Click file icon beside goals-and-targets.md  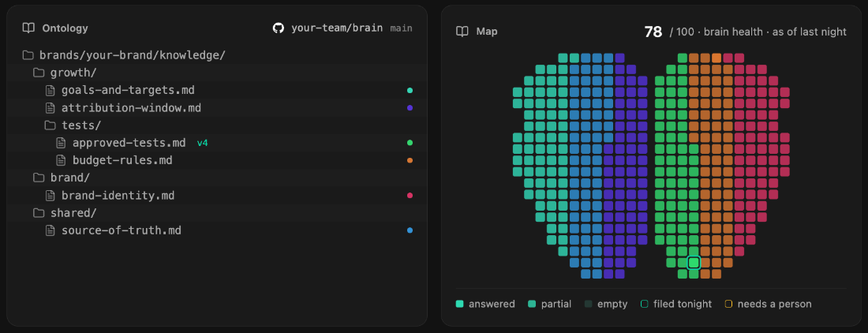click(51, 90)
